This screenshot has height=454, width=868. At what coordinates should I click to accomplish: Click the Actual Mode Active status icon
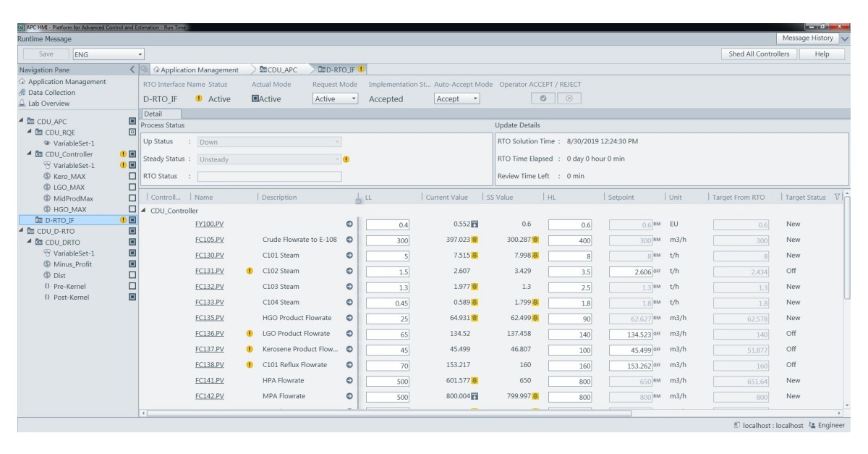255,99
